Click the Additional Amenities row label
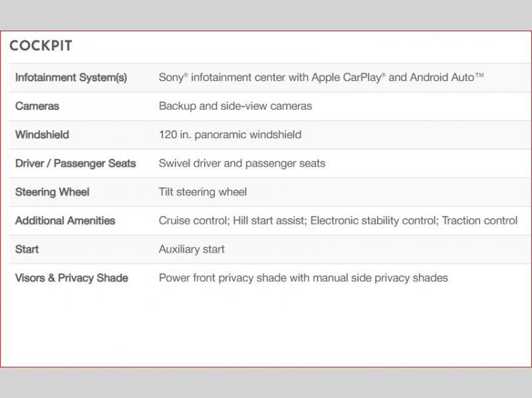Image resolution: width=532 pixels, height=398 pixels. tap(65, 221)
